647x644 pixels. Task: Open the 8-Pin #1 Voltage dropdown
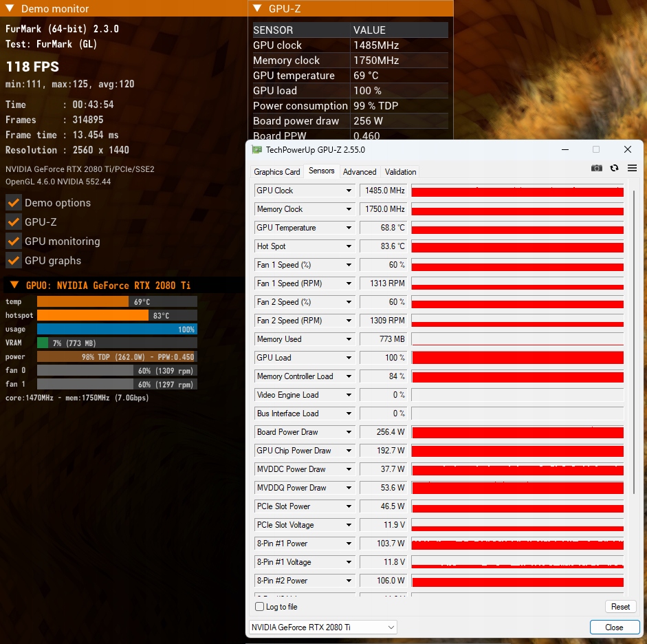(x=349, y=562)
